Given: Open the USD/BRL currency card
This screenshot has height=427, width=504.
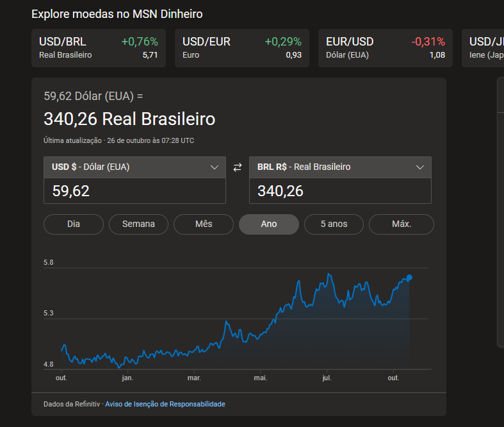Looking at the screenshot, I should [x=98, y=48].
